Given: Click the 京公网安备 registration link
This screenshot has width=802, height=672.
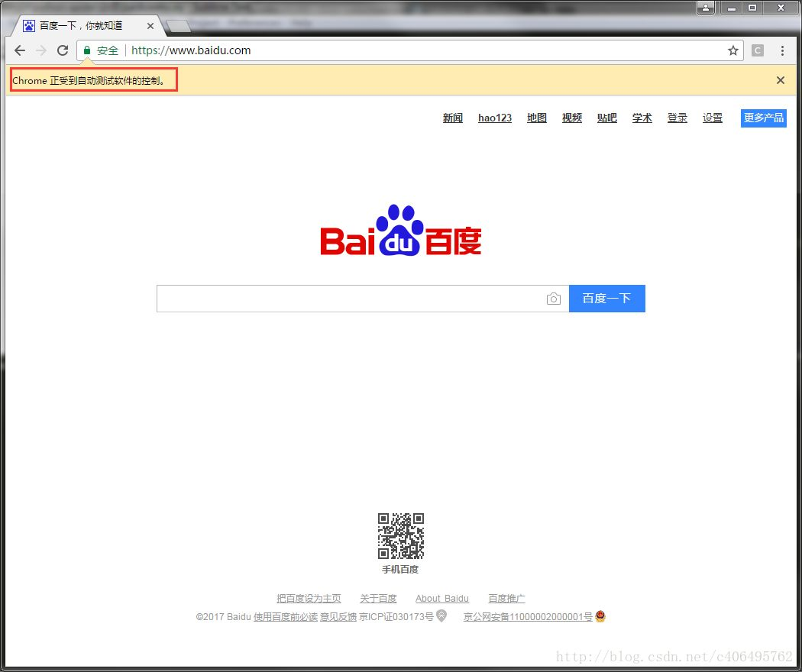Looking at the screenshot, I should point(528,617).
